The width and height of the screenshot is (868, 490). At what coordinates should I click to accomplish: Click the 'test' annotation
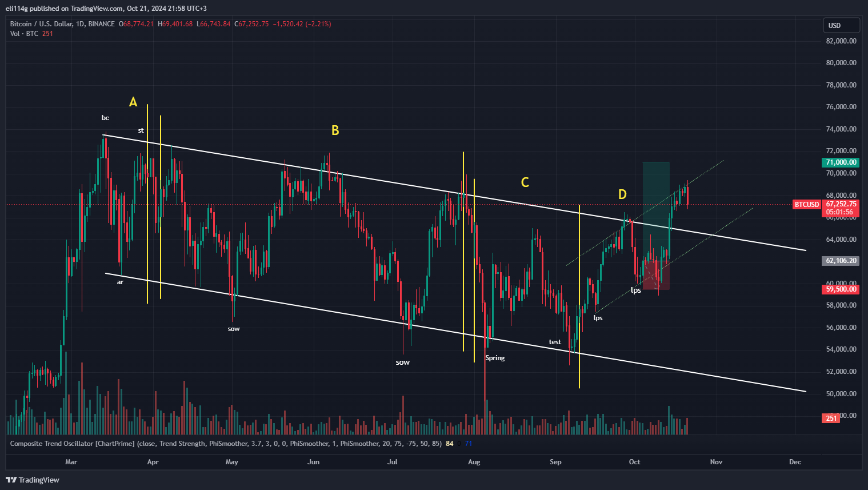[x=555, y=342]
